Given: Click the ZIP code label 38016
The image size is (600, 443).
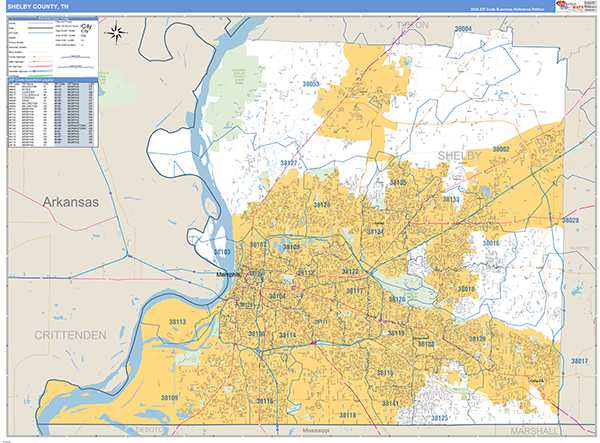Looking at the screenshot, I should coord(491,243).
